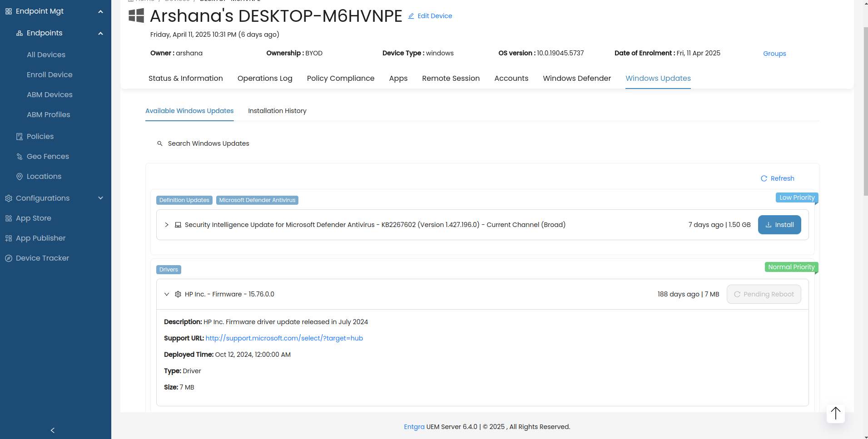This screenshot has width=868, height=439.
Task: Click the App Store icon in sidebar
Action: coord(9,218)
